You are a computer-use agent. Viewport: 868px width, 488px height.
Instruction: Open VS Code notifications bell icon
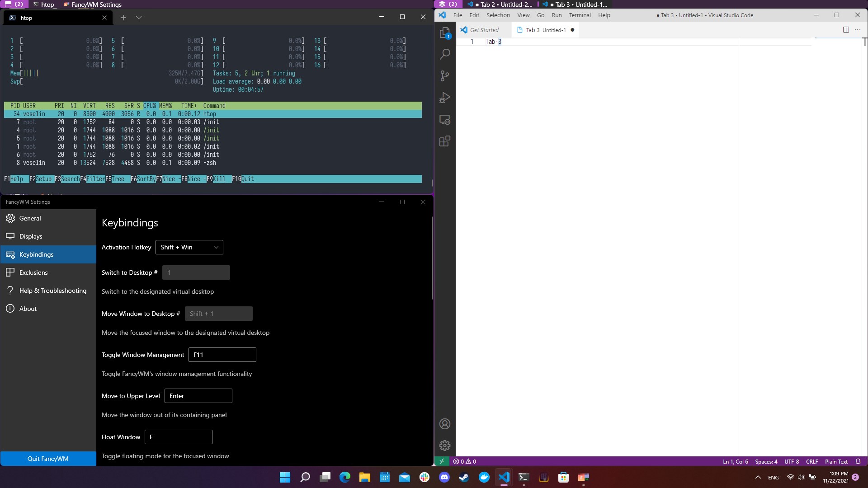pyautogui.click(x=858, y=461)
